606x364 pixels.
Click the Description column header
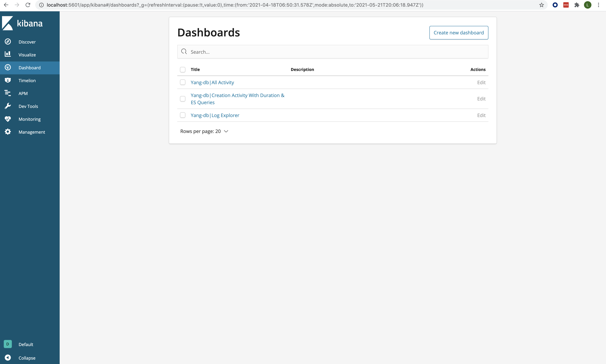click(x=302, y=69)
